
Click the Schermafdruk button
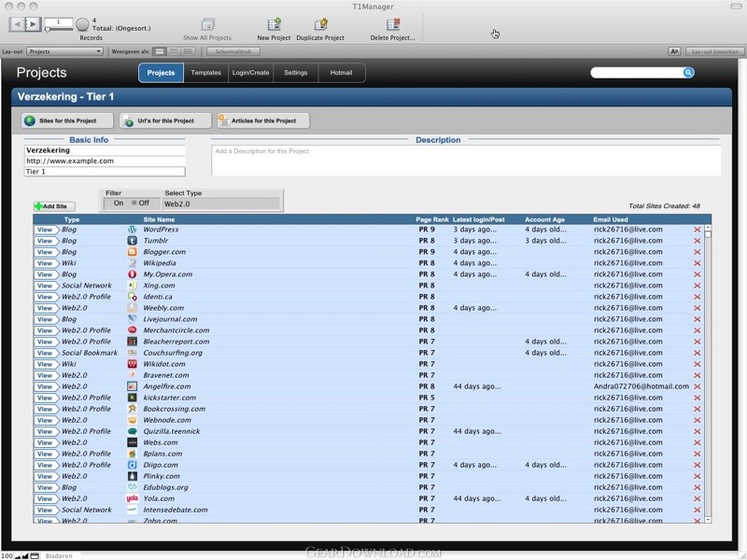point(233,51)
